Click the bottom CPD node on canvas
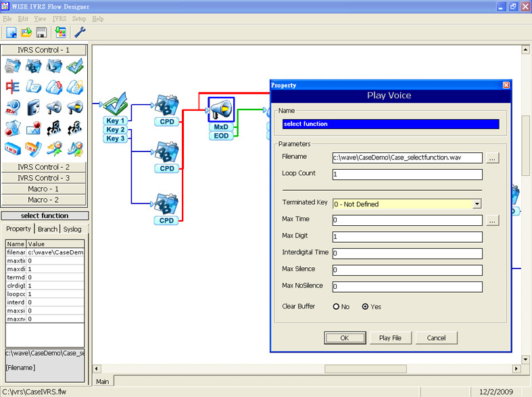Screen dimensions: 532x397 pos(166,205)
